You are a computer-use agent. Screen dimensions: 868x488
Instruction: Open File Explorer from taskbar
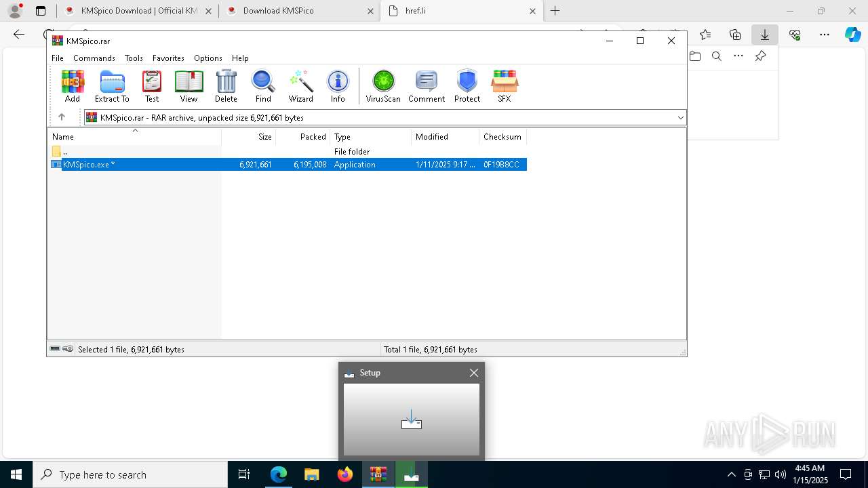click(311, 474)
